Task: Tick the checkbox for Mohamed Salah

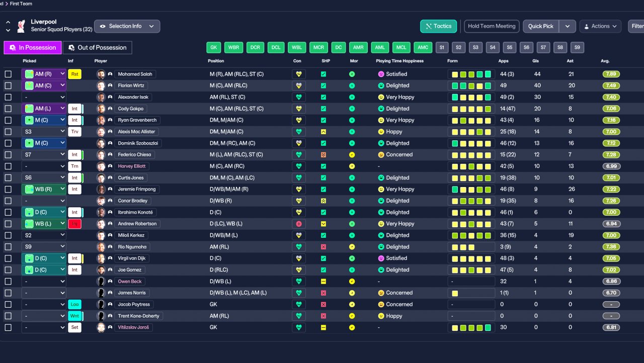Action: click(8, 74)
